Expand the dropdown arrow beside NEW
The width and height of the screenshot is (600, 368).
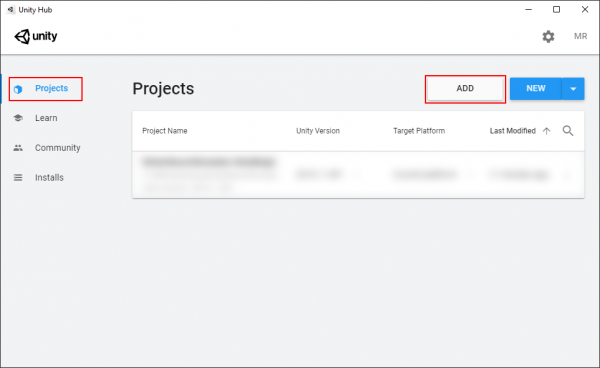tap(573, 89)
